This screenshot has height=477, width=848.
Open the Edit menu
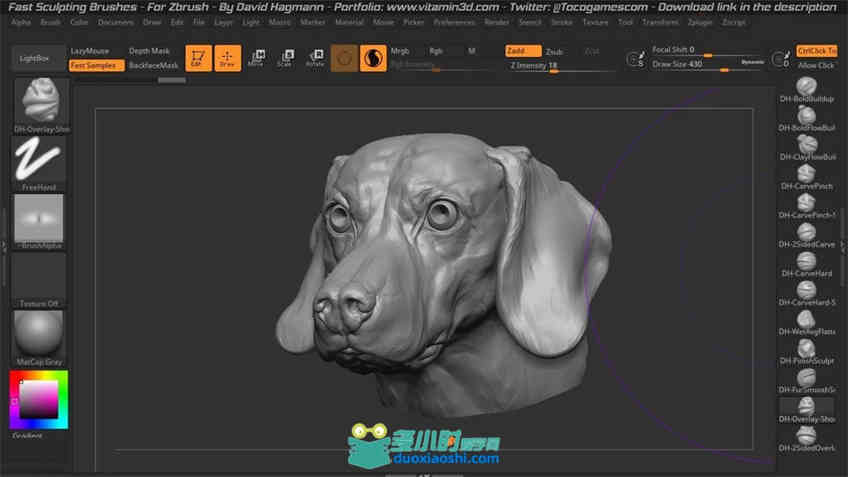177,23
